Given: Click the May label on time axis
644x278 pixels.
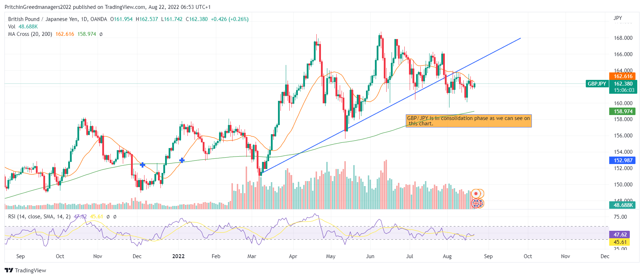Looking at the screenshot, I should pos(331,256).
